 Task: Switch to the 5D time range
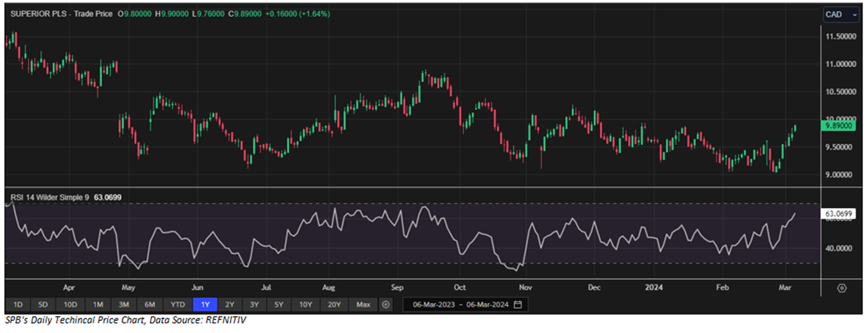[42, 305]
